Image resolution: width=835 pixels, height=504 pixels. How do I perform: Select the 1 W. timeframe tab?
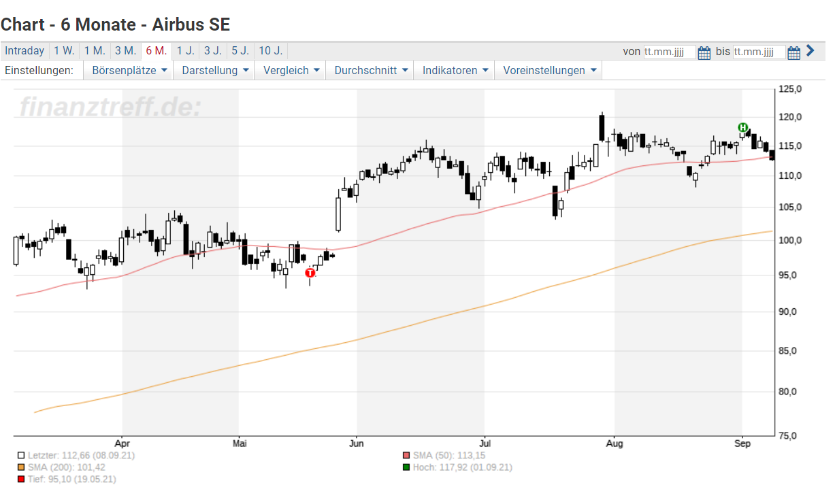[x=64, y=50]
